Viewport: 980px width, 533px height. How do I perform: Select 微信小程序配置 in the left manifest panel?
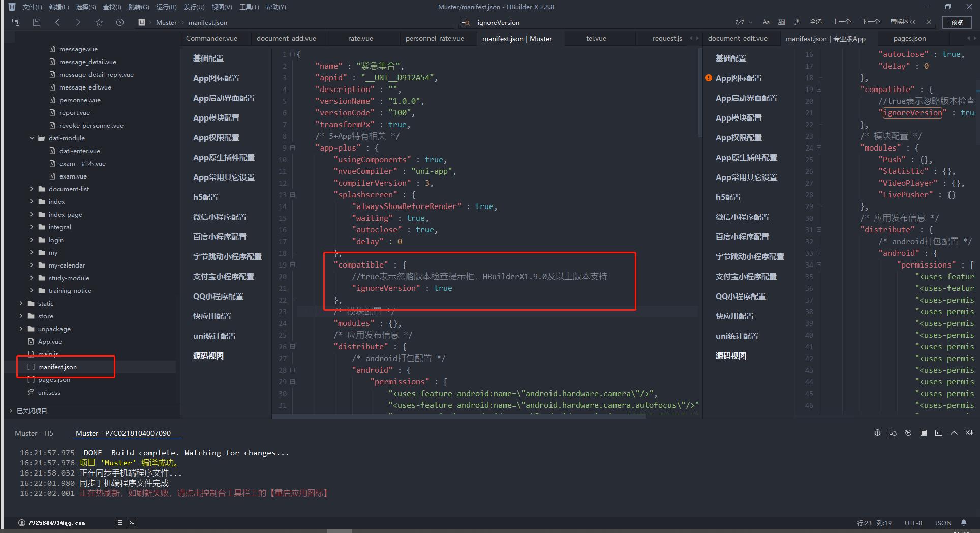click(x=220, y=217)
